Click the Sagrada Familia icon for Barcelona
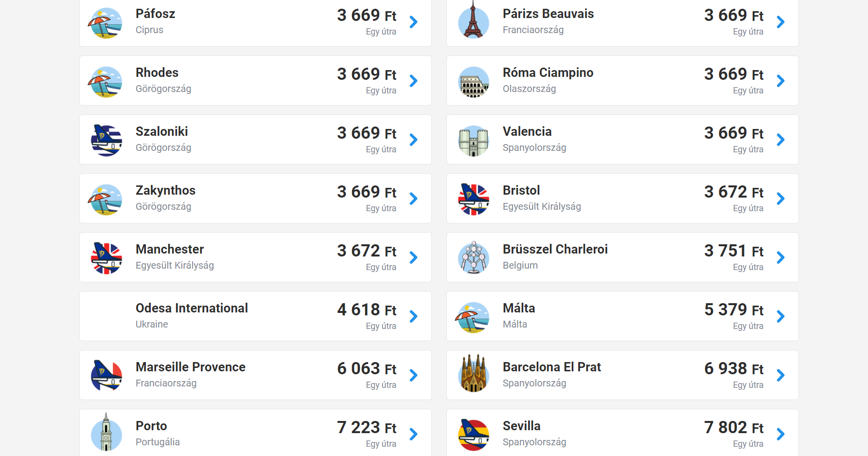Viewport: 868px width, 456px height. coord(473,375)
